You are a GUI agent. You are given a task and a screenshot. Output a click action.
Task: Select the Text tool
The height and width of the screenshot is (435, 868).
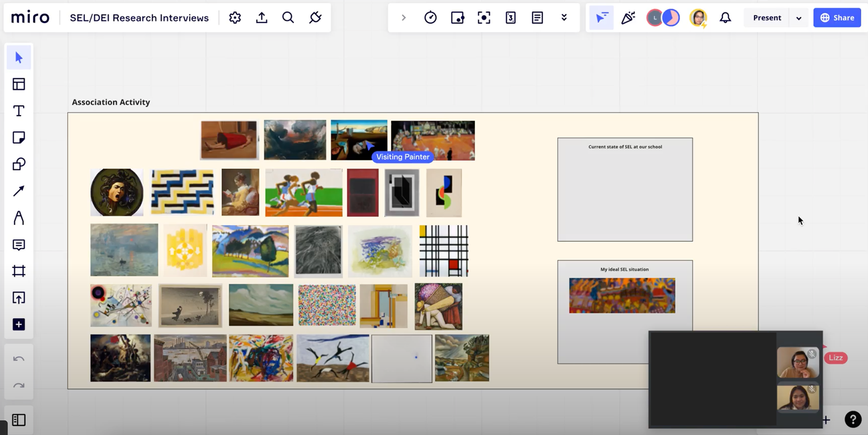pos(19,111)
